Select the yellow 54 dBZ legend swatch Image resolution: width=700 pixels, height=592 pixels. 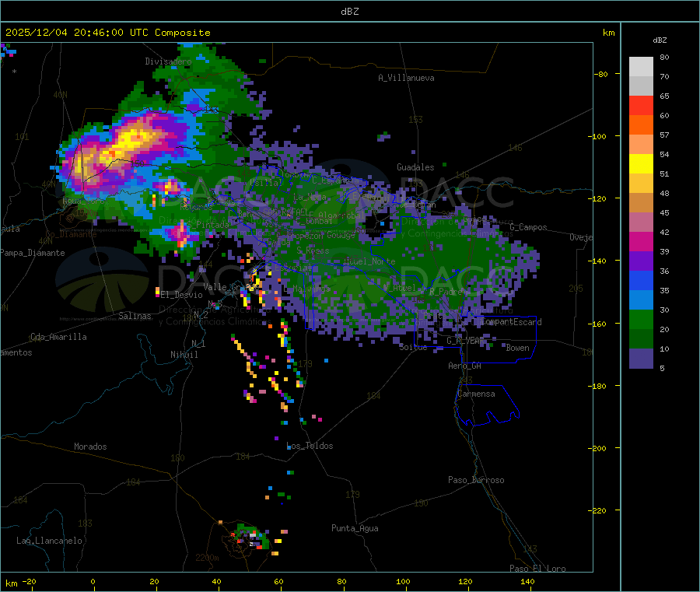641,164
